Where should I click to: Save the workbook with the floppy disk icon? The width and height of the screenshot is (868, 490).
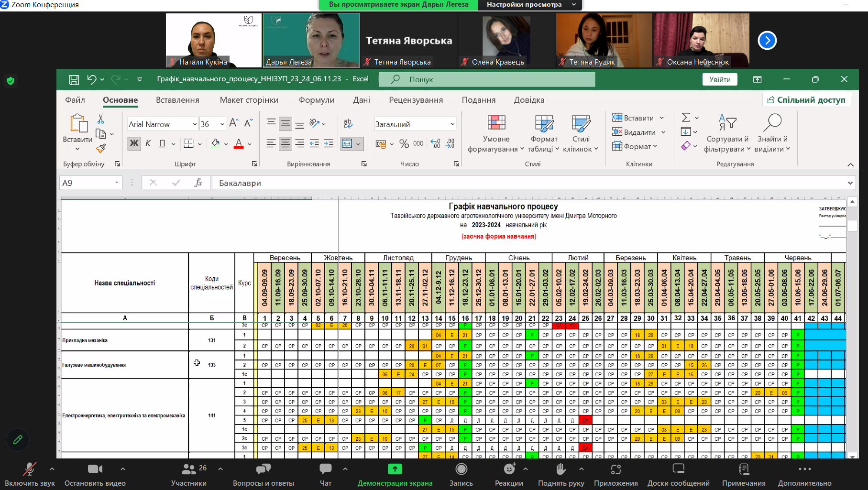point(74,79)
